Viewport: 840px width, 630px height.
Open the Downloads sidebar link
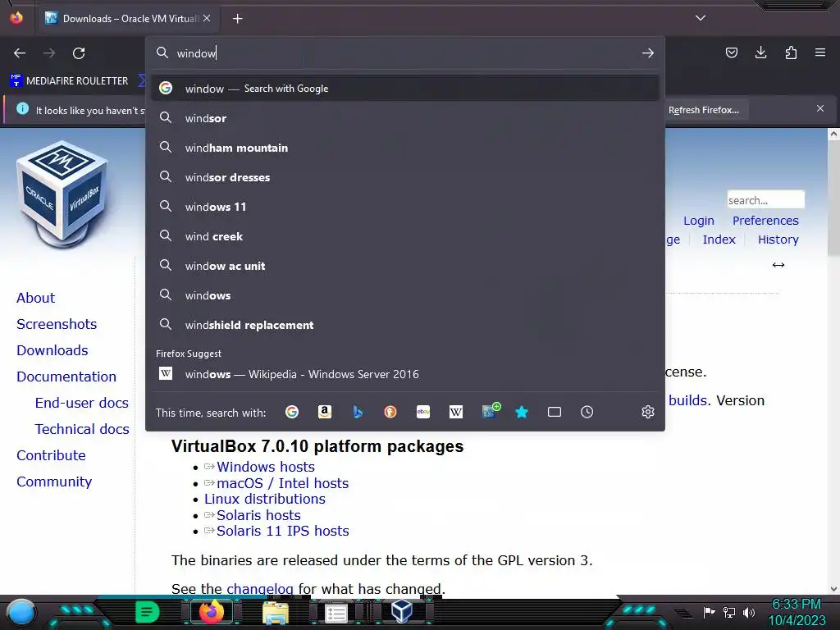(52, 350)
